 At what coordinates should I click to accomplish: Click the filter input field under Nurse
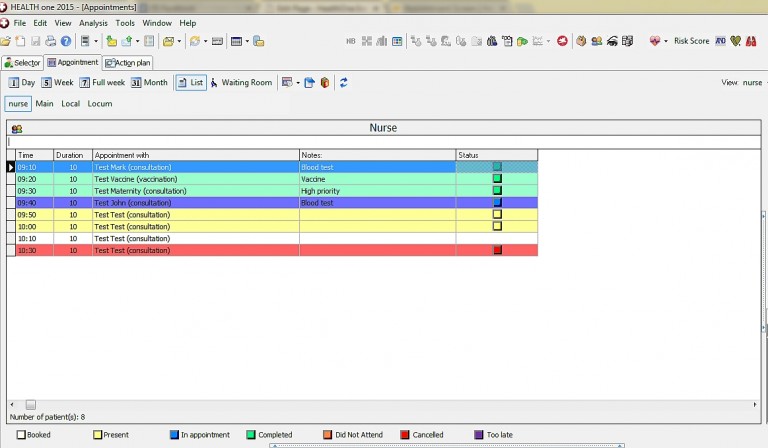pos(384,142)
